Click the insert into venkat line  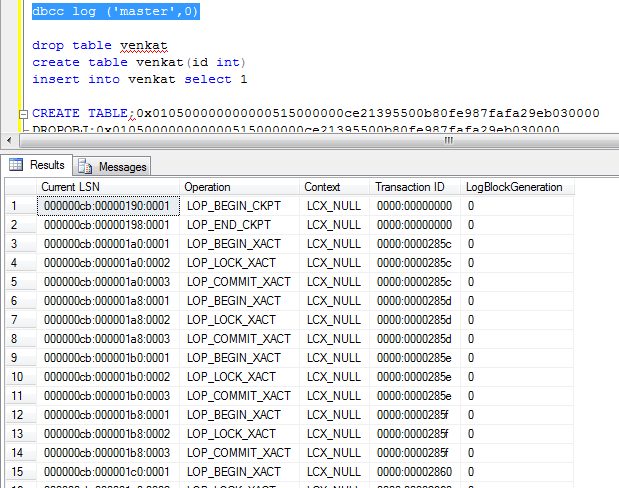point(140,79)
